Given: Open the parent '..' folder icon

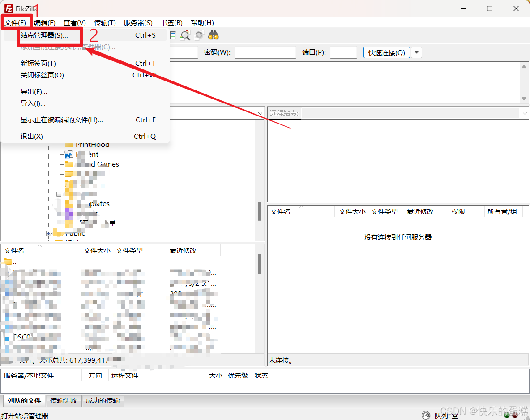Looking at the screenshot, I should (8, 261).
